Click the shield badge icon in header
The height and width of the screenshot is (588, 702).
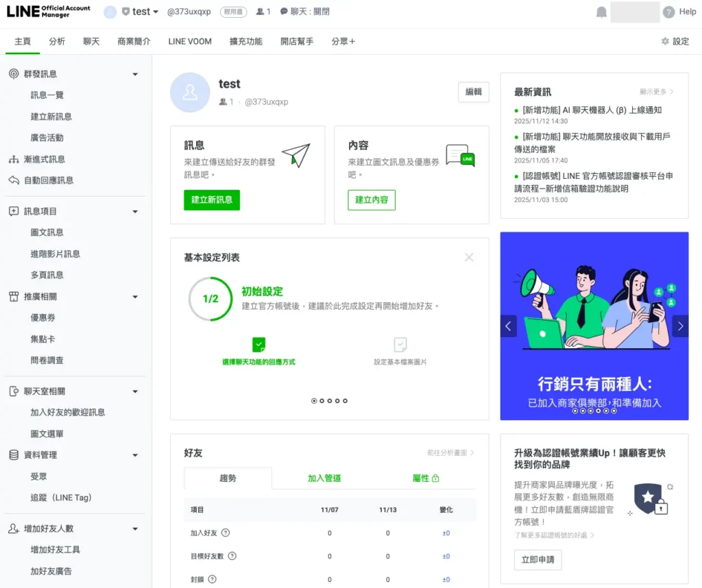click(126, 12)
